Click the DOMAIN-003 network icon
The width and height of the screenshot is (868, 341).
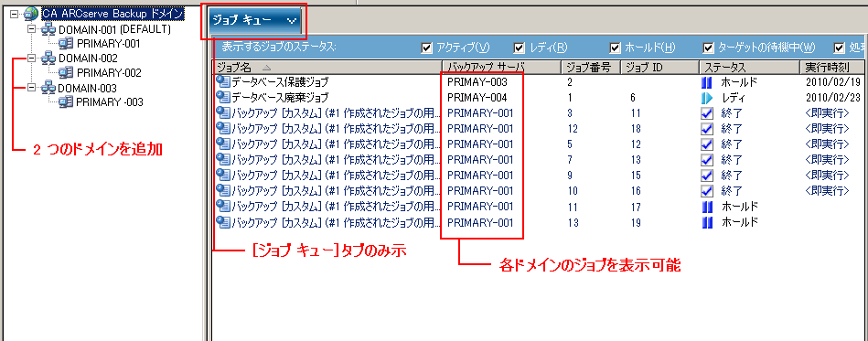click(x=48, y=88)
